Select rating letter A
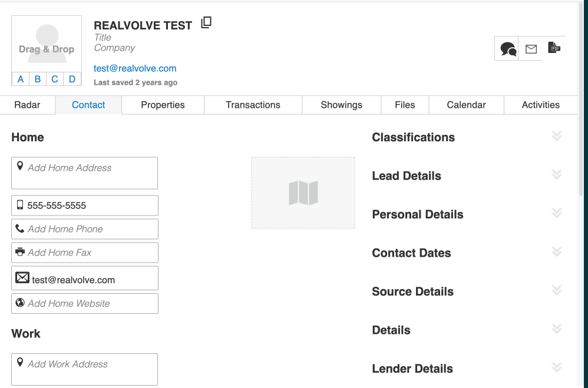 pyautogui.click(x=21, y=79)
